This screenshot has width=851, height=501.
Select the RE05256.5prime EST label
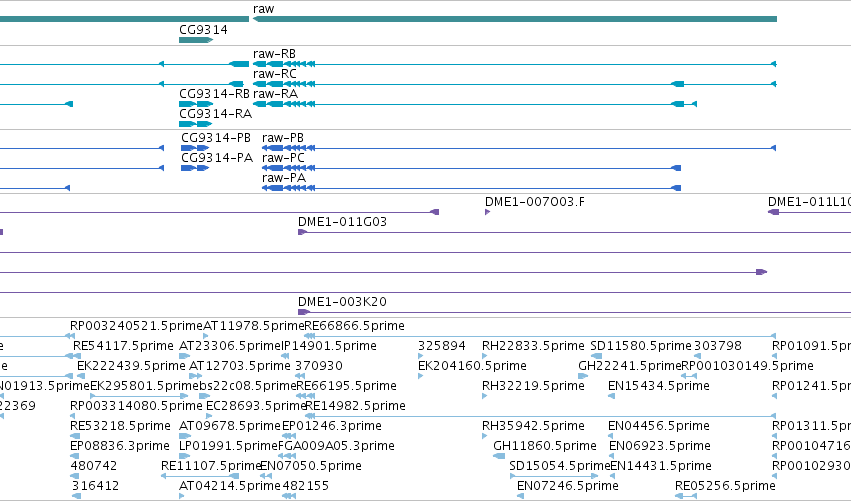tap(726, 486)
